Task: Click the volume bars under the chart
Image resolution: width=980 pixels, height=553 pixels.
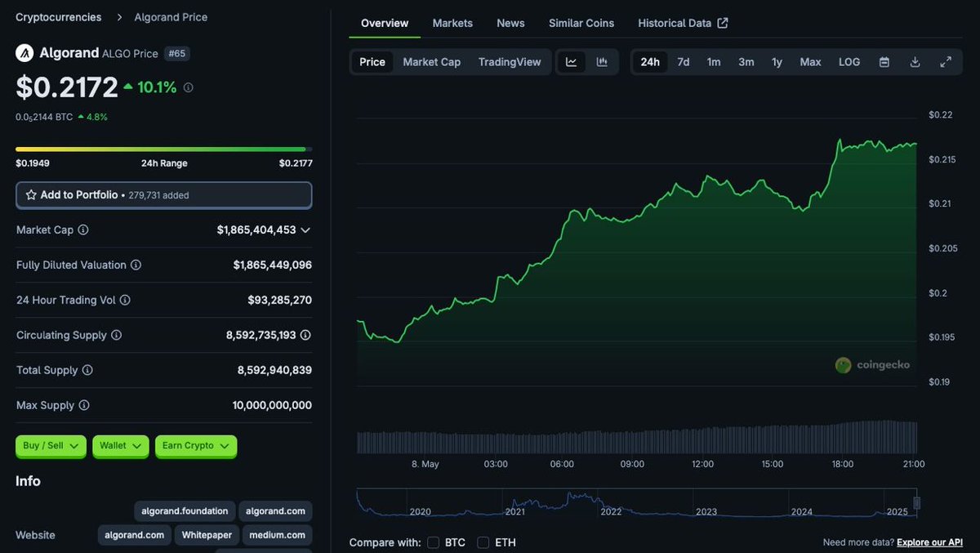Action: click(x=637, y=437)
